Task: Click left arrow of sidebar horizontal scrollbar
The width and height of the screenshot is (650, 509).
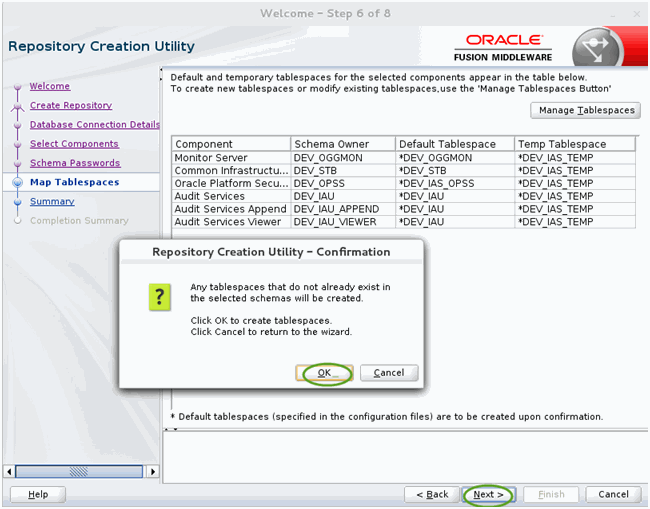Action: pos(9,472)
